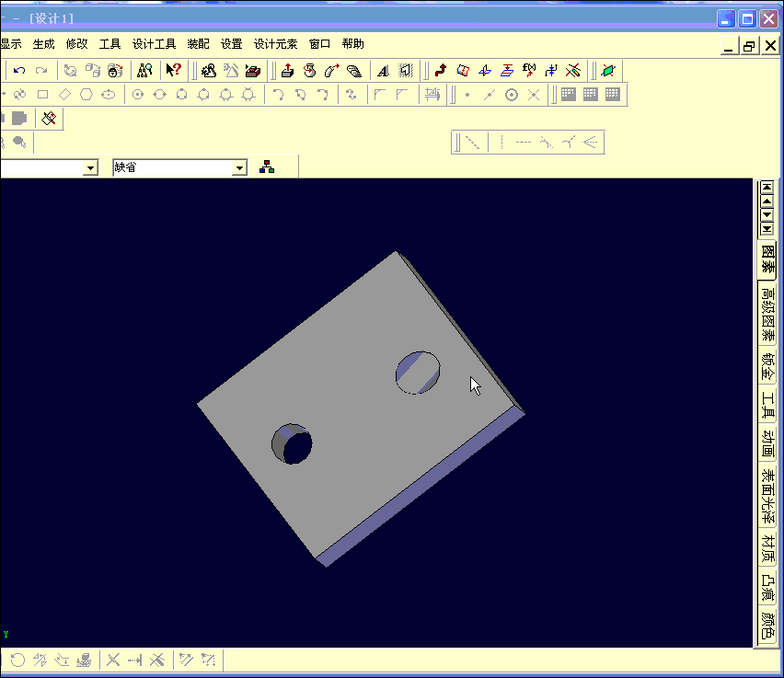Viewport: 784px width, 678px height.
Task: Click the upper-right oval hole on plate
Action: (x=418, y=373)
